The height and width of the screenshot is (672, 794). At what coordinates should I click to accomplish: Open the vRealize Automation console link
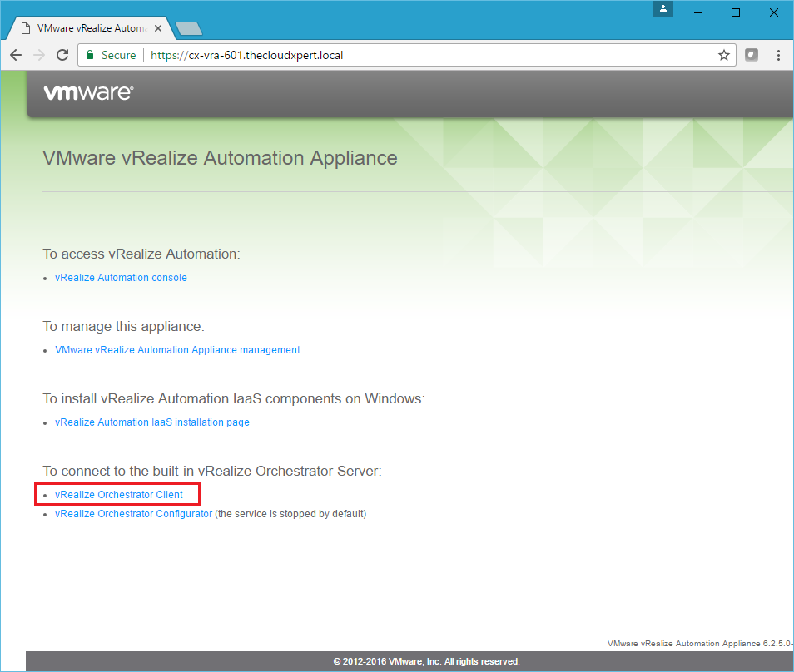coord(121,278)
